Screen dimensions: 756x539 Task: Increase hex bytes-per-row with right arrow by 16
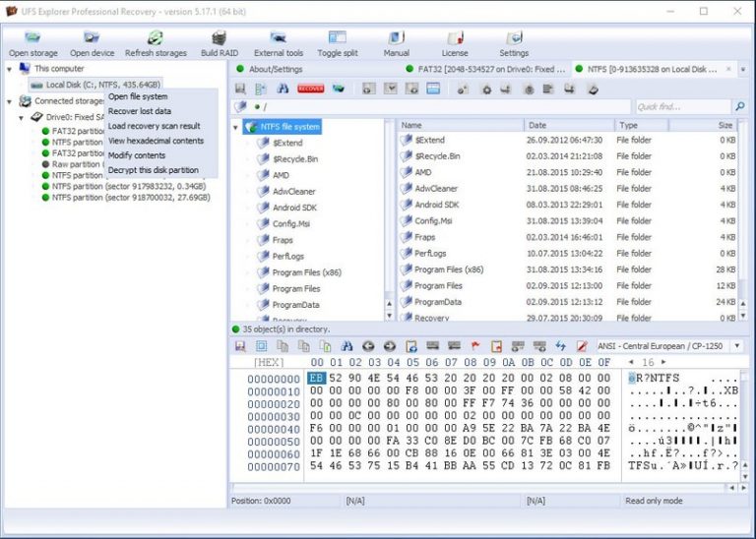[663, 362]
